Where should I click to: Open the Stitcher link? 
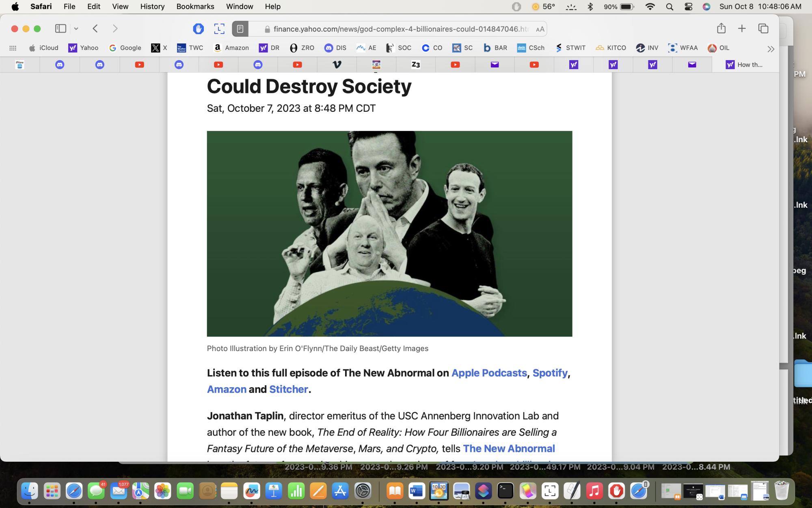pos(288,389)
